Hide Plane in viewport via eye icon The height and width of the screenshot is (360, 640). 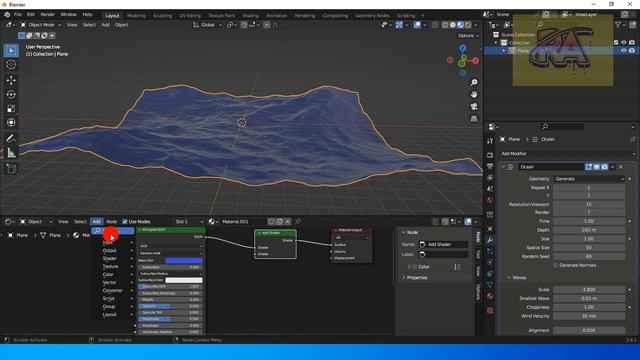click(624, 51)
